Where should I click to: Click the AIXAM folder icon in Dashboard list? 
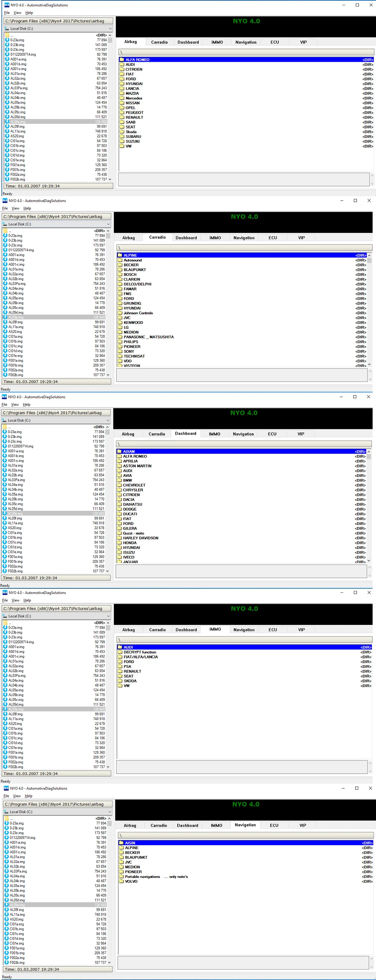tap(119, 452)
